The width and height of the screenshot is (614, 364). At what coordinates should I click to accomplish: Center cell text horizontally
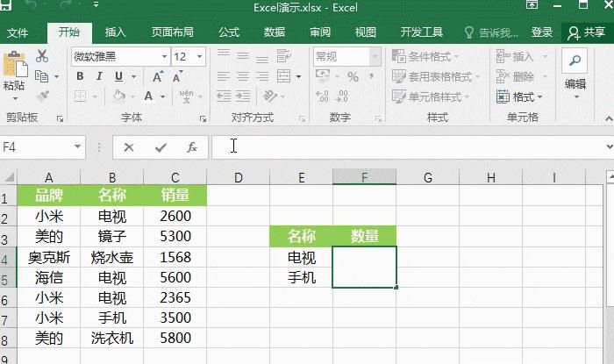point(243,76)
